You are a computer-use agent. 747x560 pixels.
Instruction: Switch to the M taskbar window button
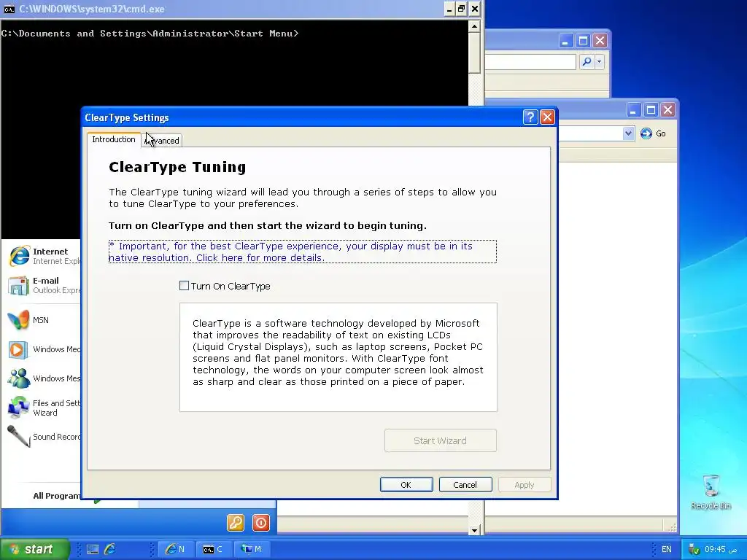252,549
